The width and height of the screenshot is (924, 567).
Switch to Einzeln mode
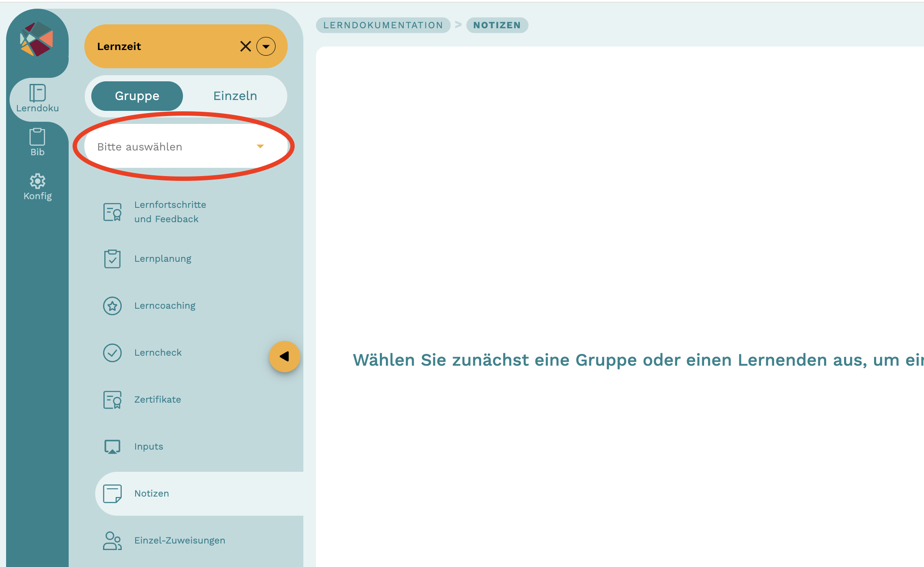click(x=235, y=96)
